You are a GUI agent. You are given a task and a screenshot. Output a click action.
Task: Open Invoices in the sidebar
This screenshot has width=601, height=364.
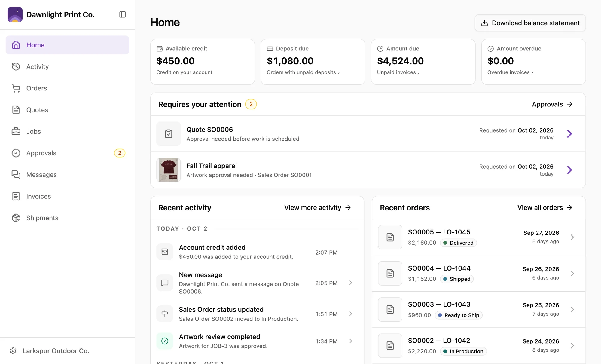point(67,196)
